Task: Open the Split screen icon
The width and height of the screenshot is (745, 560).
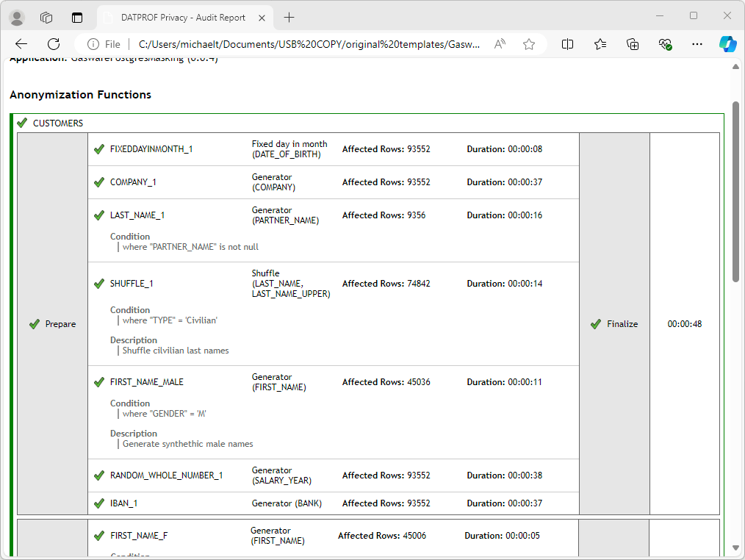Action: 567,44
